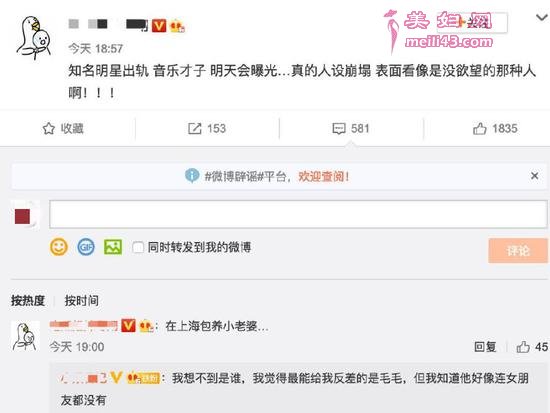Screen dimensions: 550x413
Task: Click the green image upload icon
Action: (113, 247)
